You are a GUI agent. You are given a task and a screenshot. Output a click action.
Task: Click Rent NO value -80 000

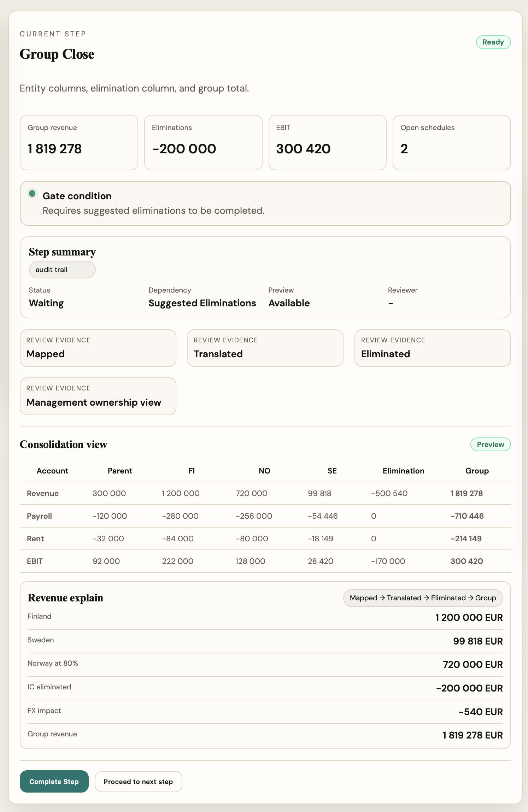point(252,539)
